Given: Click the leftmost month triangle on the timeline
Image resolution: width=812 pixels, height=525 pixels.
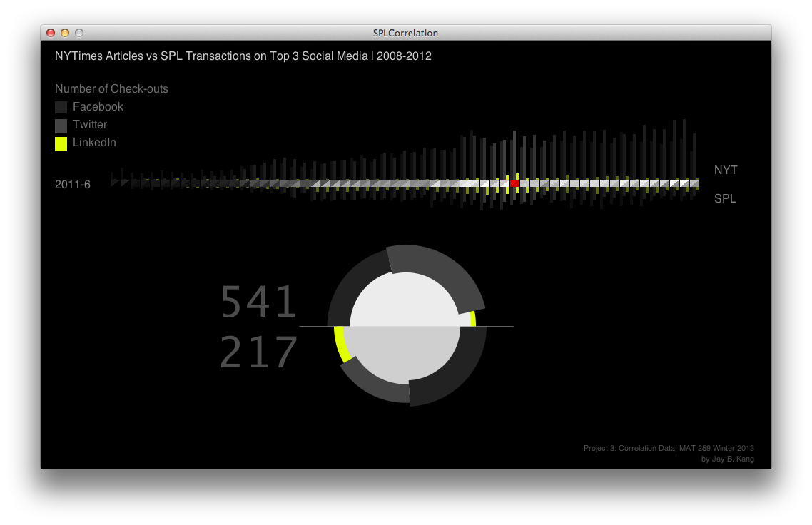Looking at the screenshot, I should point(114,183).
